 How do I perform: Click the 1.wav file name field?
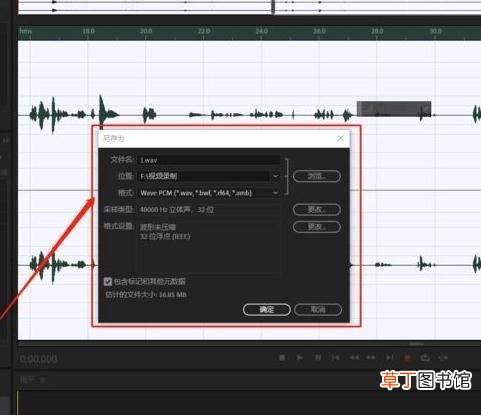point(209,160)
